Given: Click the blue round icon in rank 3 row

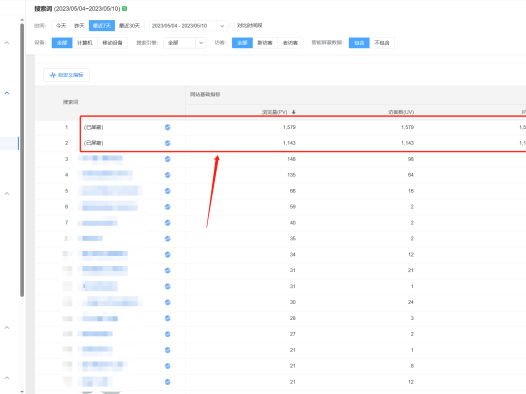Looking at the screenshot, I should click(167, 159).
